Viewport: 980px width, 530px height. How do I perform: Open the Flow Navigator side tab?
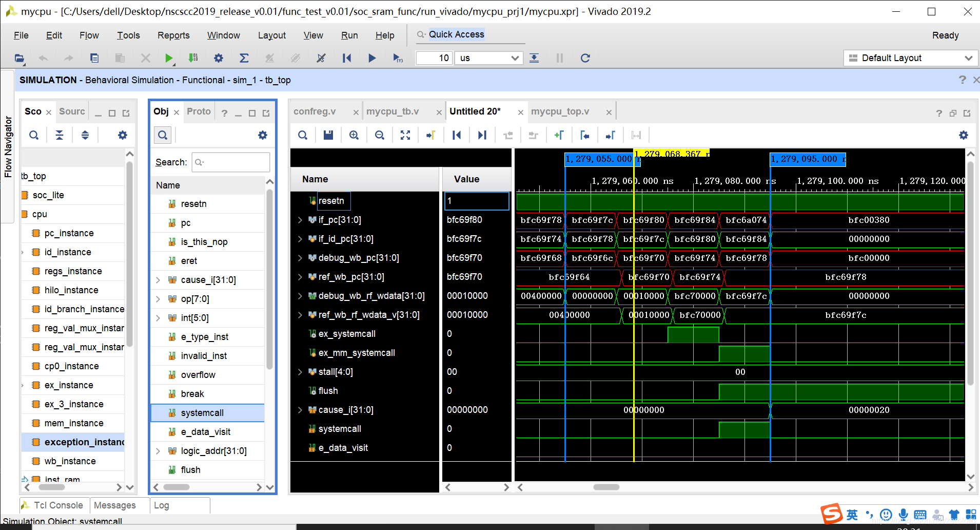point(8,147)
